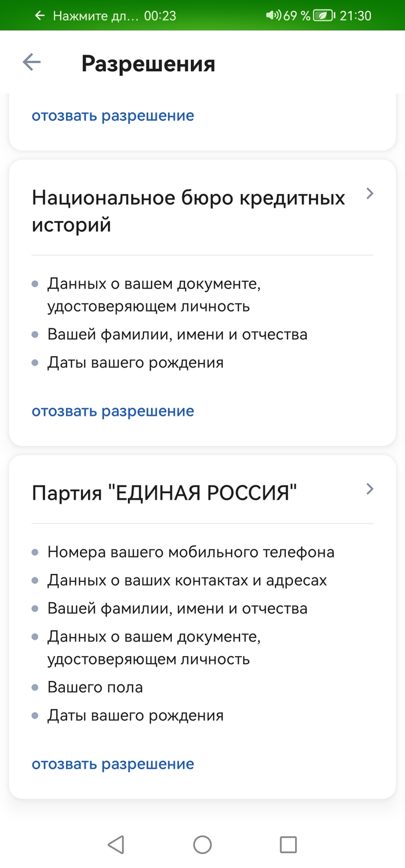
Task: Tap the Партия "ЕДИНАЯ РОССИЯ" card title
Action: point(164,490)
